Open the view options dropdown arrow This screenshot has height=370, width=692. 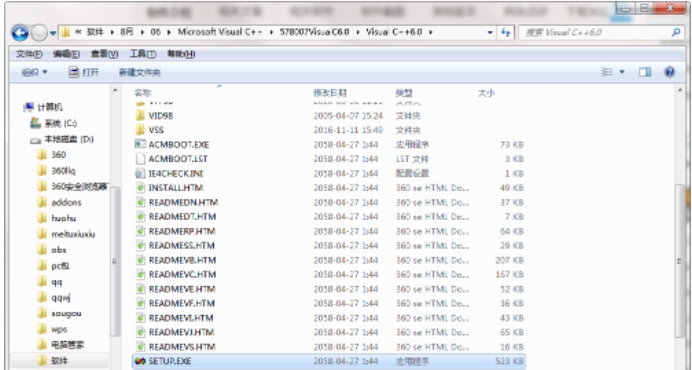click(x=622, y=72)
